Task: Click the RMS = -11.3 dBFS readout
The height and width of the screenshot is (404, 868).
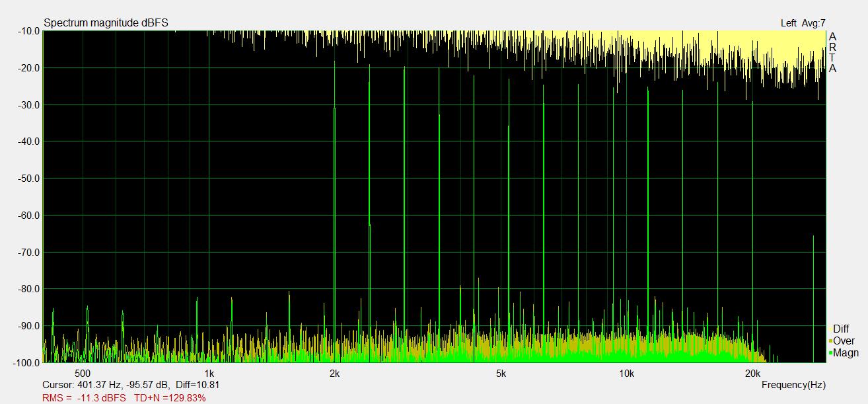Action: click(84, 398)
